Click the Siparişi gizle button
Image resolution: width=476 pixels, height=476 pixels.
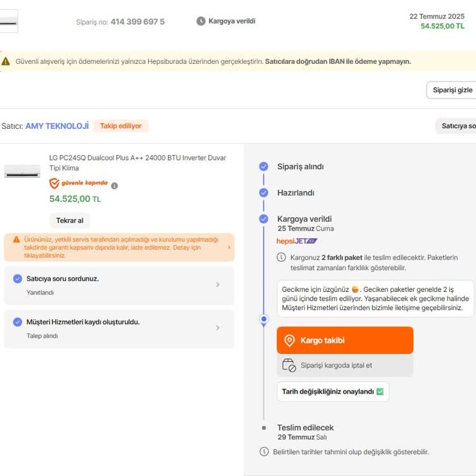coord(452,90)
